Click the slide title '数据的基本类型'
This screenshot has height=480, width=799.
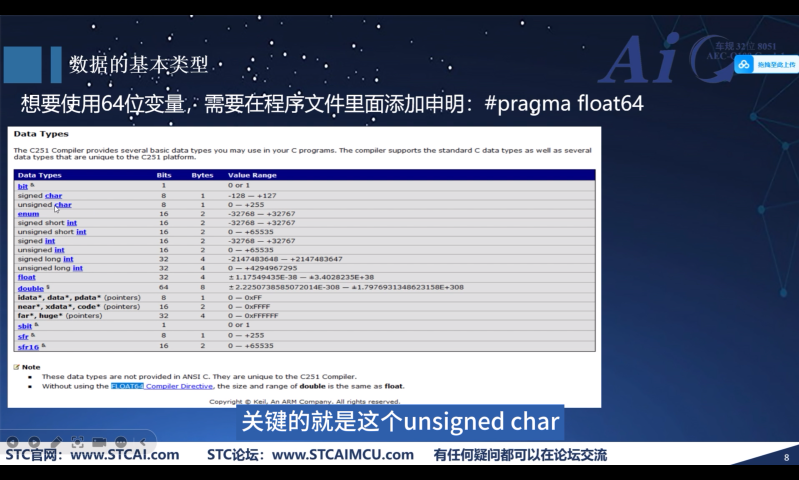[x=139, y=64]
